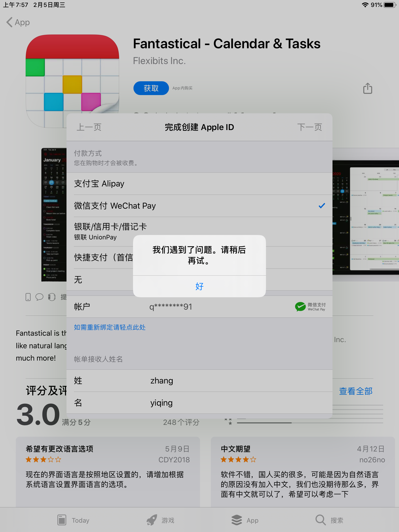The height and width of the screenshot is (532, 399).
Task: Open the 搜索 tab
Action: click(329, 520)
